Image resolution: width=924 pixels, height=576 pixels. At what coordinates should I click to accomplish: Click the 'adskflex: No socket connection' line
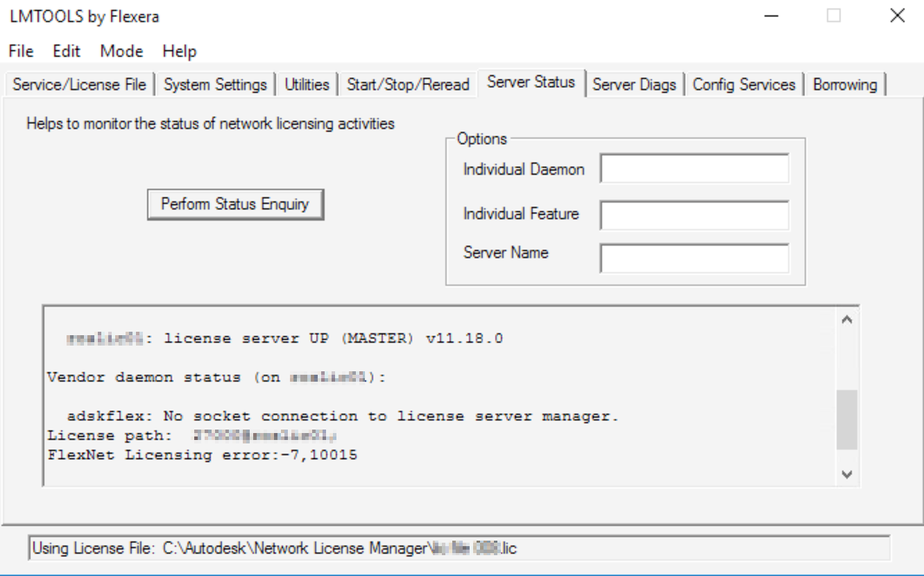[343, 417]
